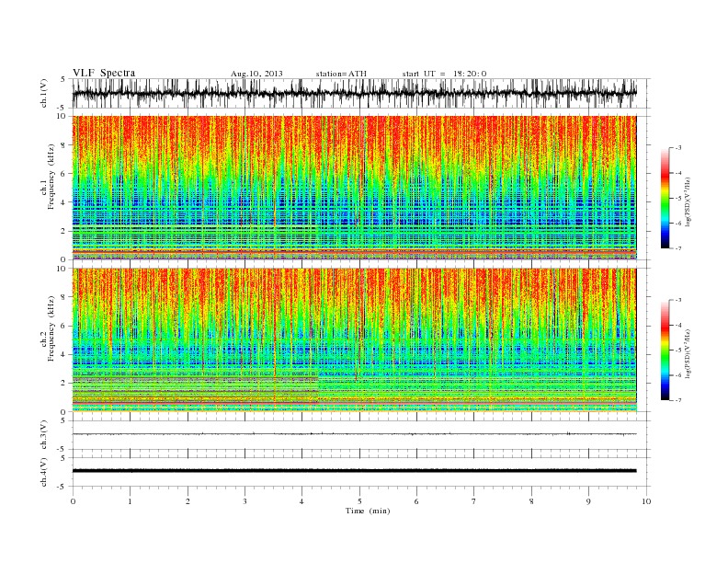Screen dimensions: 728x563
Task: Click inside the ch.2 spectrogram
Action: point(355,339)
